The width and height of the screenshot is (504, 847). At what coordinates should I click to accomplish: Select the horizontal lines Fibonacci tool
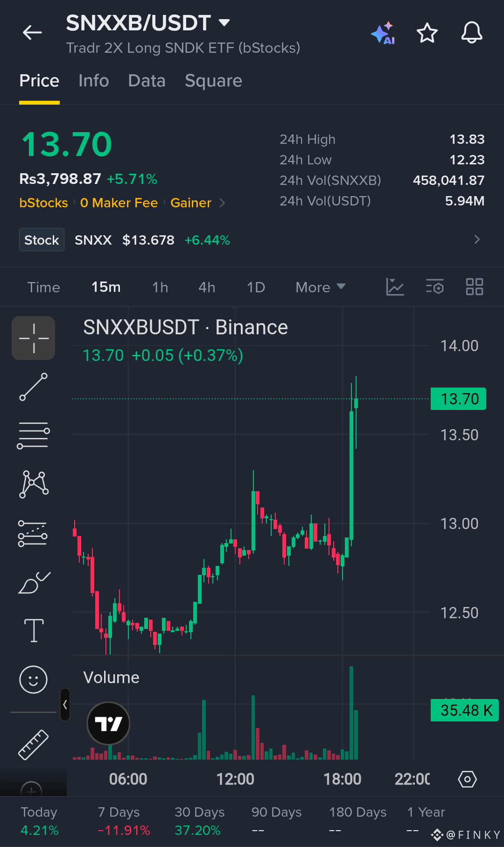point(34,435)
